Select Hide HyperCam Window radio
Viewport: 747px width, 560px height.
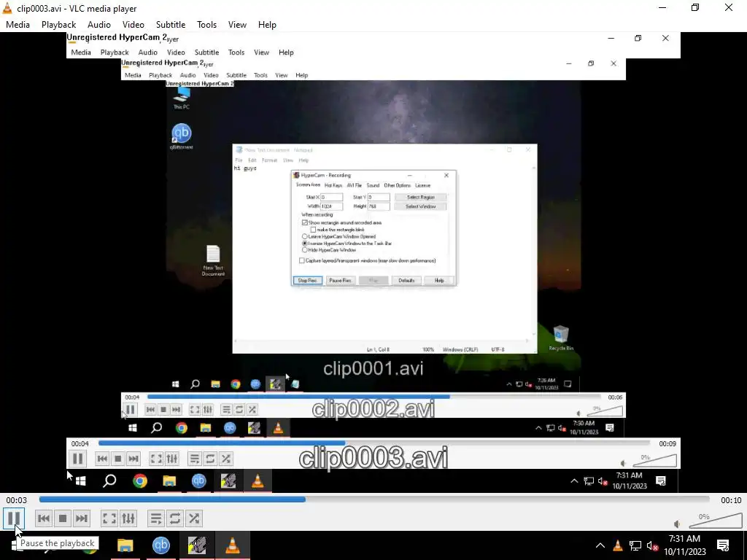coord(304,250)
